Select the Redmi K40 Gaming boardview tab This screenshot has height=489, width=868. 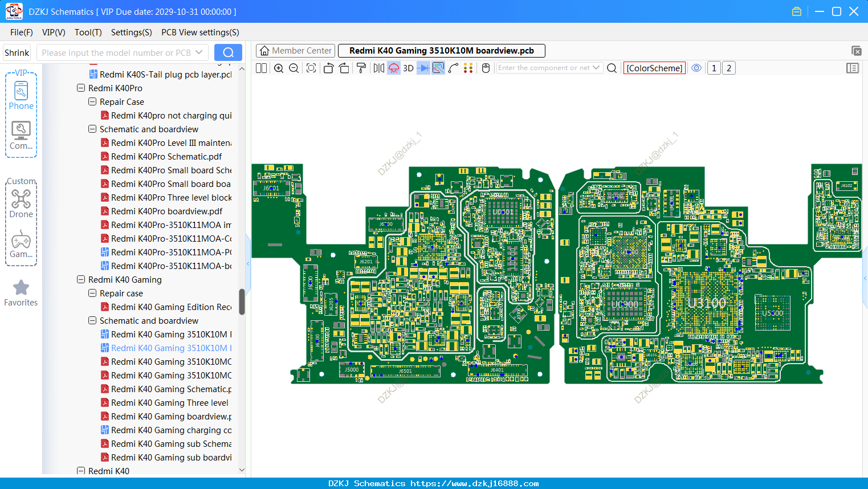(x=442, y=51)
